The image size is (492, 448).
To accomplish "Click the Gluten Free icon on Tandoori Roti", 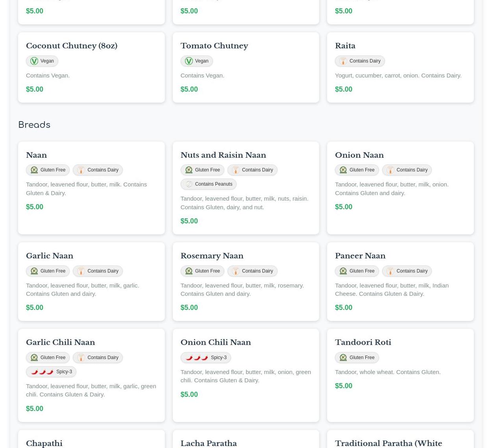I will [x=343, y=358].
